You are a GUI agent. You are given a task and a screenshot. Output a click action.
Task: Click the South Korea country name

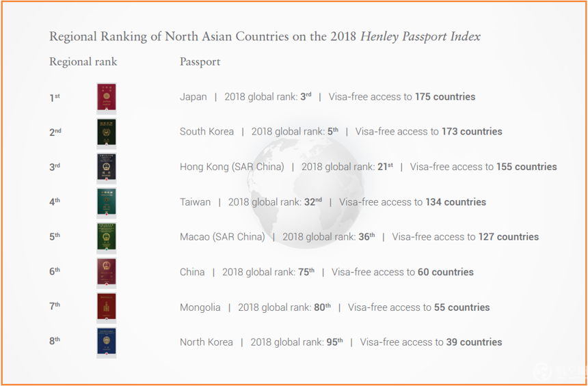click(x=206, y=132)
